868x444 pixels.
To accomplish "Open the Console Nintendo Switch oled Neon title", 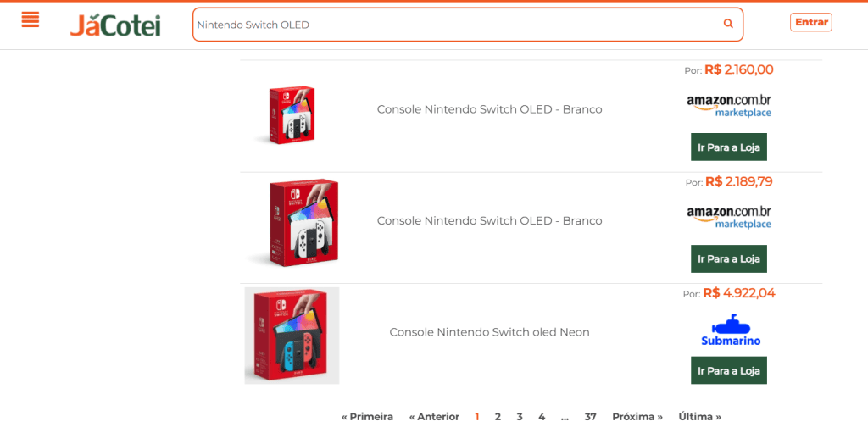I will [x=489, y=332].
